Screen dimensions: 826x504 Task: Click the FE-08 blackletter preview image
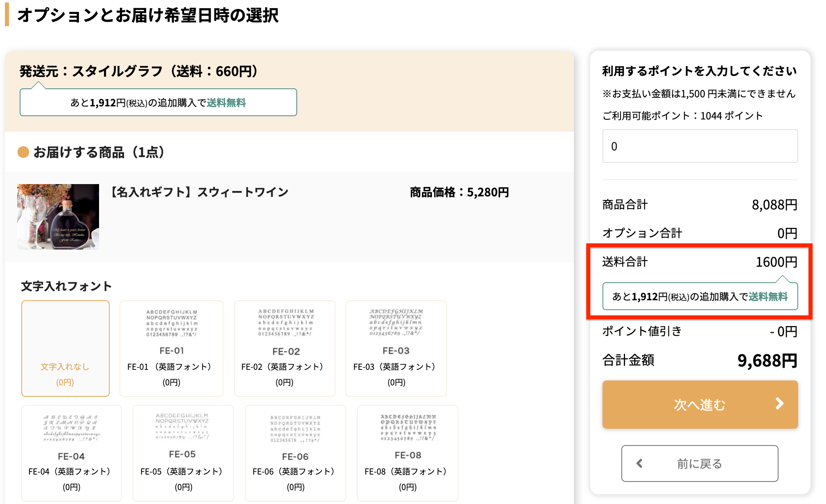click(408, 427)
